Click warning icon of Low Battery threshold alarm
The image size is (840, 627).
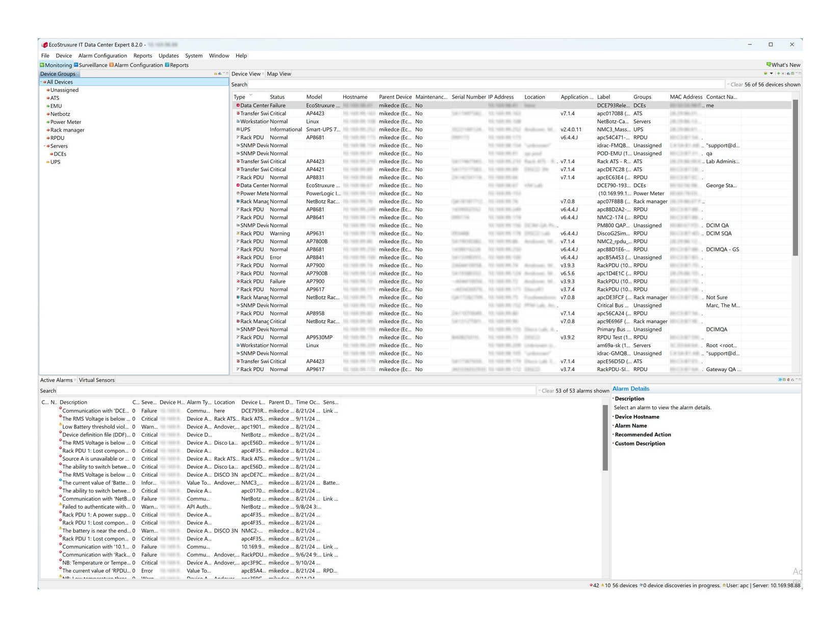pyautogui.click(x=60, y=425)
